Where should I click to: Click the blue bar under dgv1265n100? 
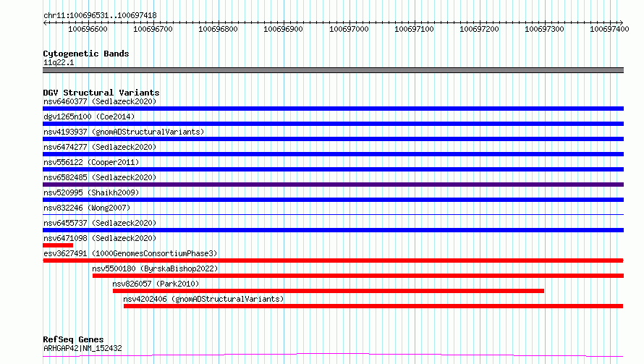333,124
